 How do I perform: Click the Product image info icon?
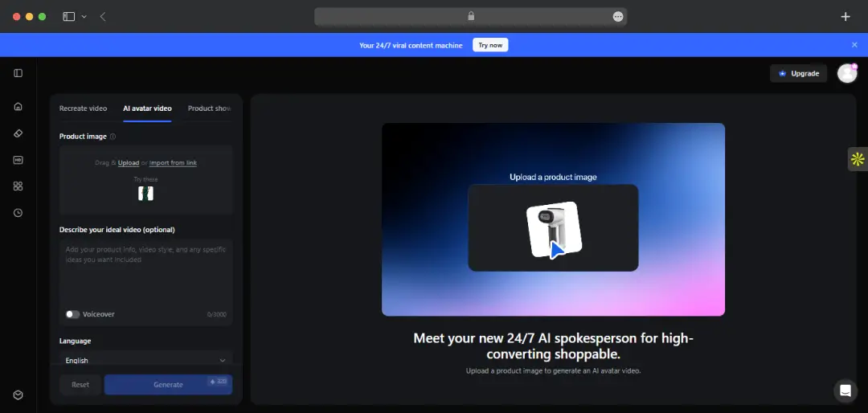[113, 137]
